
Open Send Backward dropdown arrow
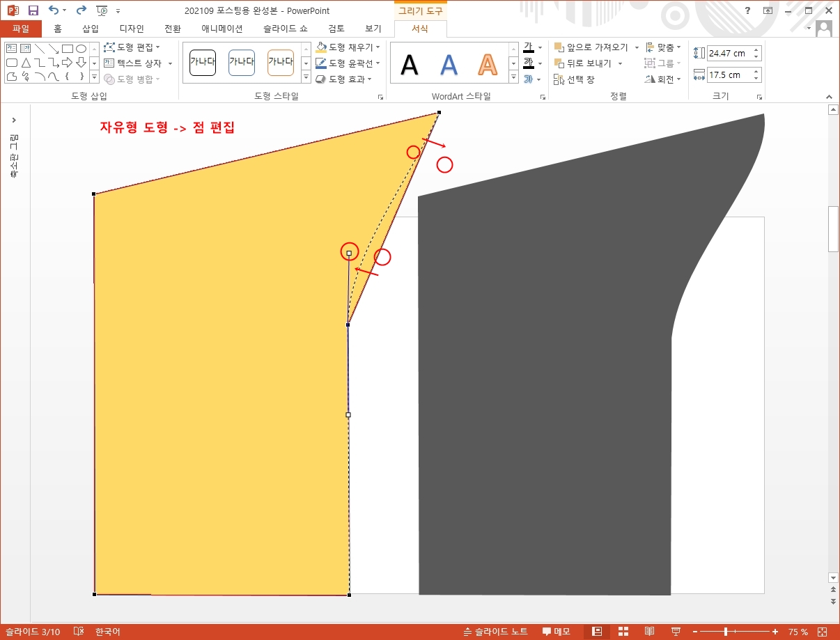coord(620,63)
